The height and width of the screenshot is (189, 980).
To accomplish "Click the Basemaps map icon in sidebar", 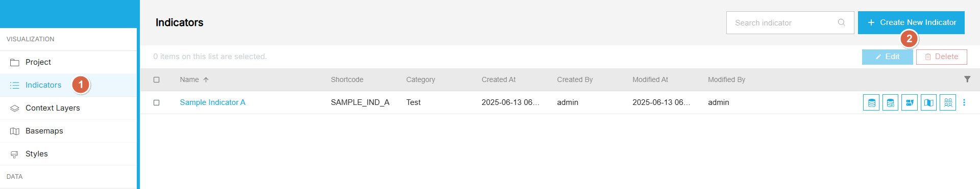I will (x=15, y=131).
